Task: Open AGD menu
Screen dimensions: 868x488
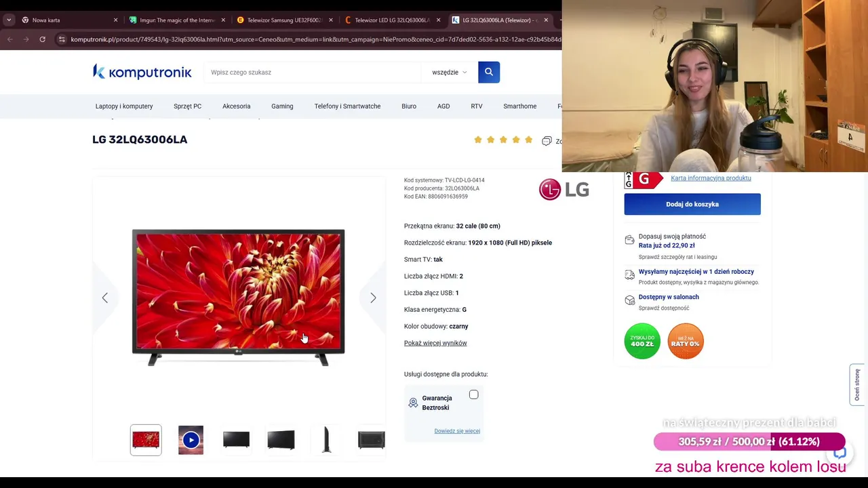Action: click(x=443, y=106)
